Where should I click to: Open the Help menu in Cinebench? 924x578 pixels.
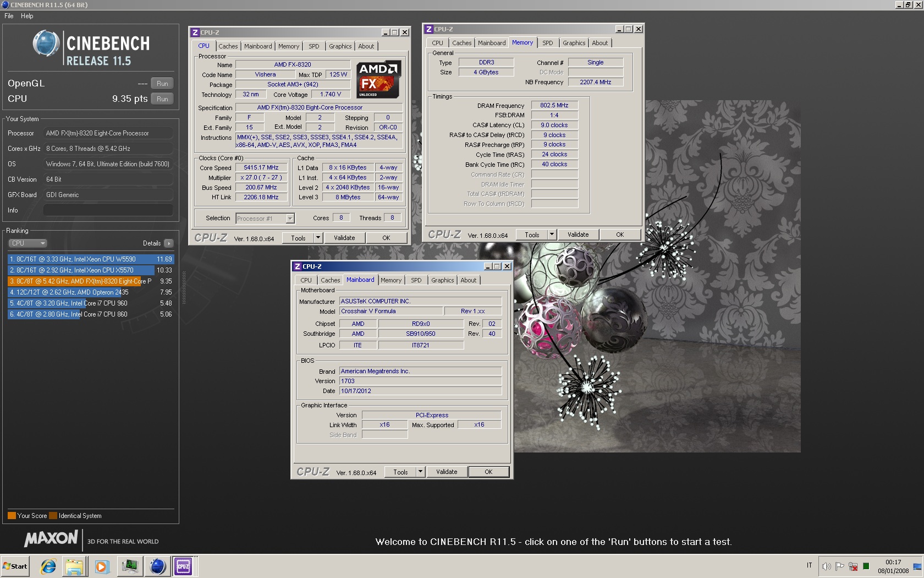(x=27, y=16)
